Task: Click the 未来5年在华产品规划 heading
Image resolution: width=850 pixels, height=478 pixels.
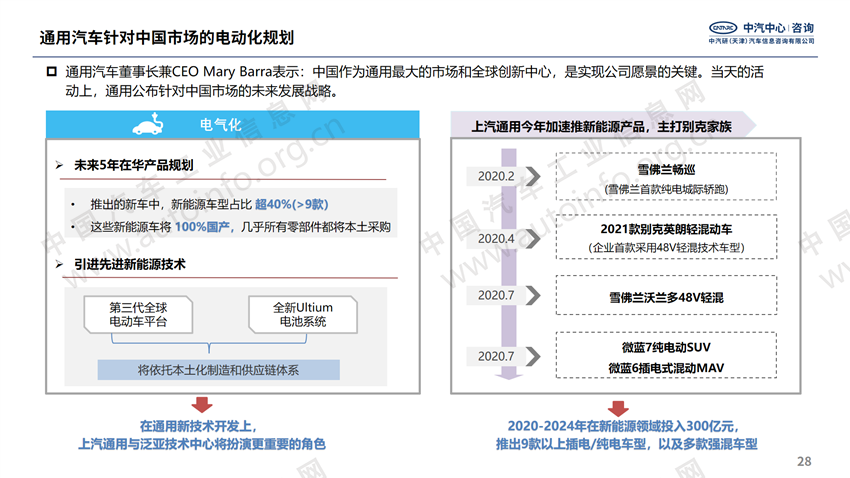Action: pos(133,165)
